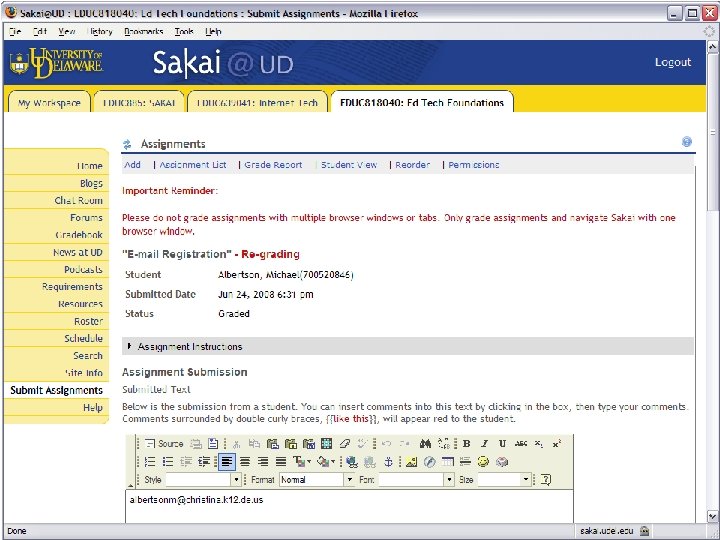The width and height of the screenshot is (720, 540).
Task: Toggle Italic formatting
Action: coord(484,444)
